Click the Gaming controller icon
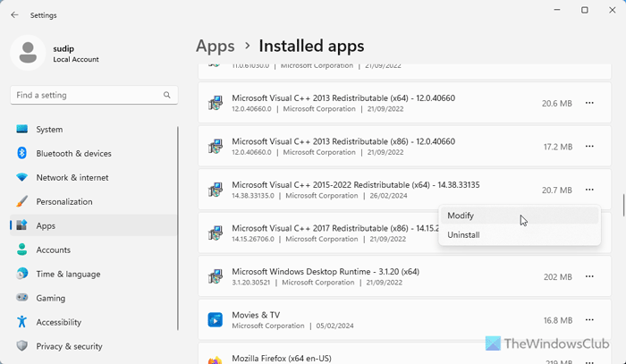626x364 pixels. point(22,297)
